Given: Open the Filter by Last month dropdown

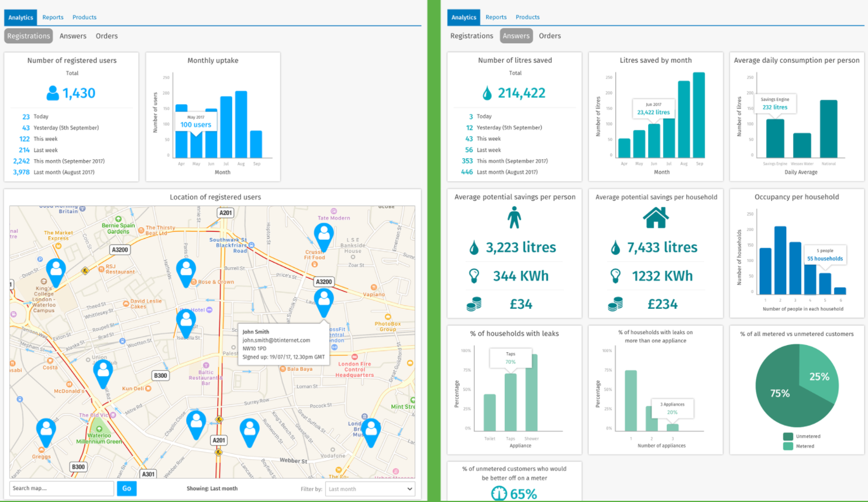Looking at the screenshot, I should [370, 489].
